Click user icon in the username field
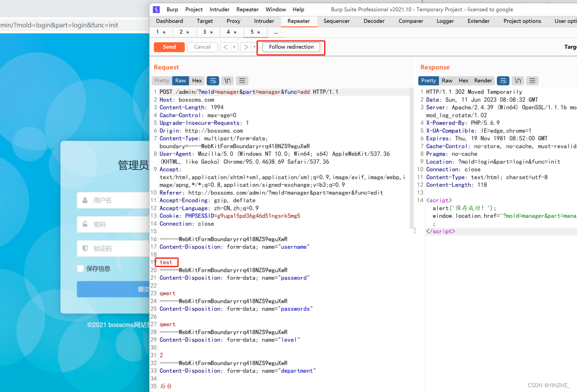Image resolution: width=577 pixels, height=392 pixels. (x=85, y=200)
